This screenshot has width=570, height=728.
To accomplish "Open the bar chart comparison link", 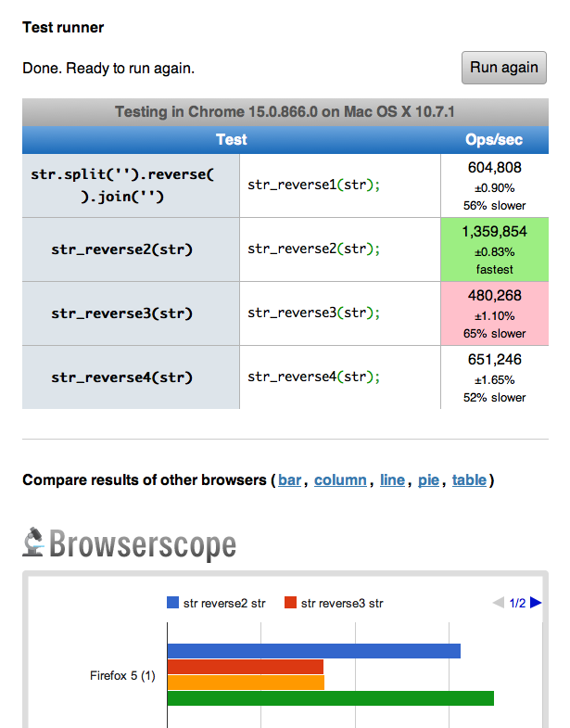I will [x=290, y=480].
